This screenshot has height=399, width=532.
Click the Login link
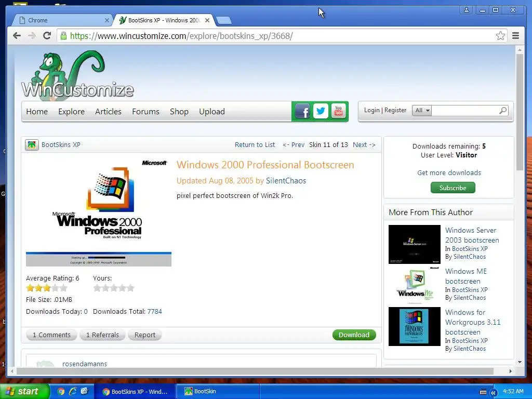click(x=372, y=110)
